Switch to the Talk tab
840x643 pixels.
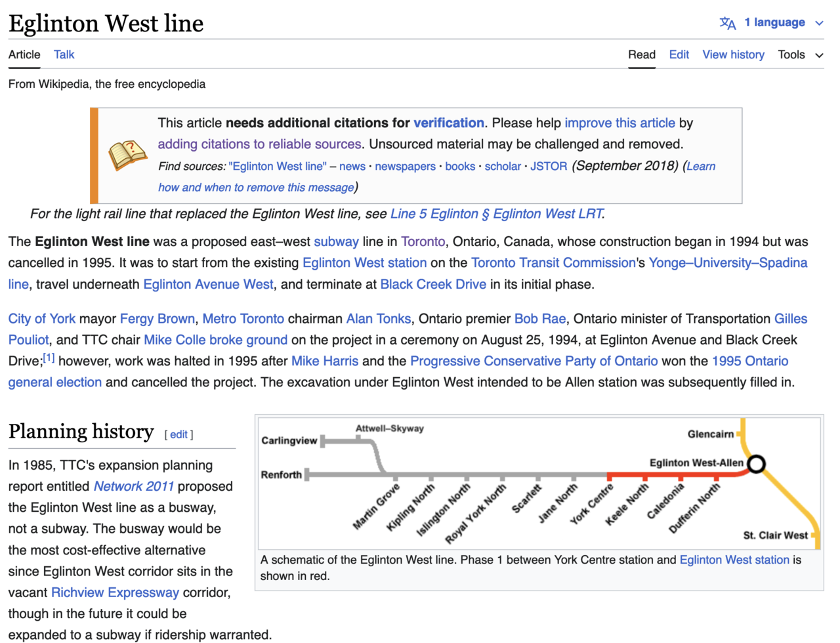[64, 54]
